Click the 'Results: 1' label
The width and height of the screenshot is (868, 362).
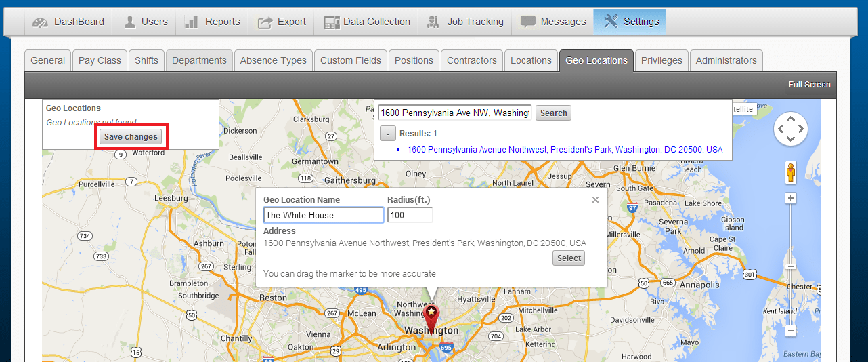(x=418, y=134)
